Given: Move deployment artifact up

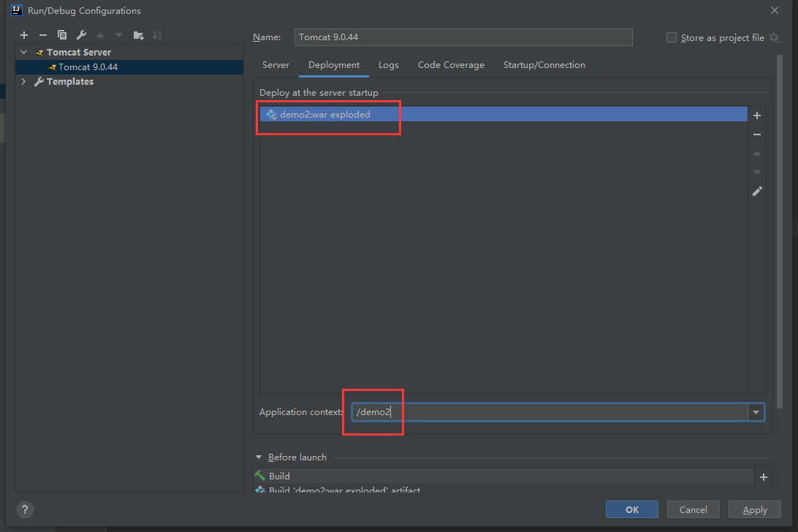Looking at the screenshot, I should (x=757, y=153).
